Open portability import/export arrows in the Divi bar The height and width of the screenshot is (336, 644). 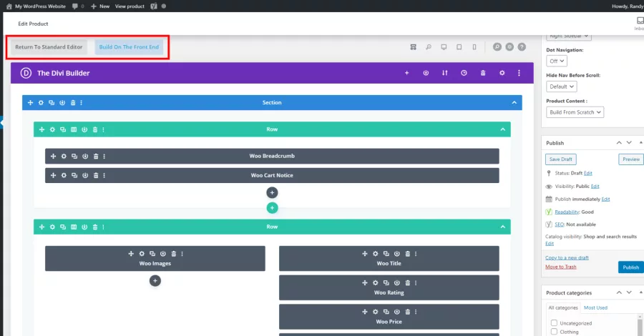445,73
